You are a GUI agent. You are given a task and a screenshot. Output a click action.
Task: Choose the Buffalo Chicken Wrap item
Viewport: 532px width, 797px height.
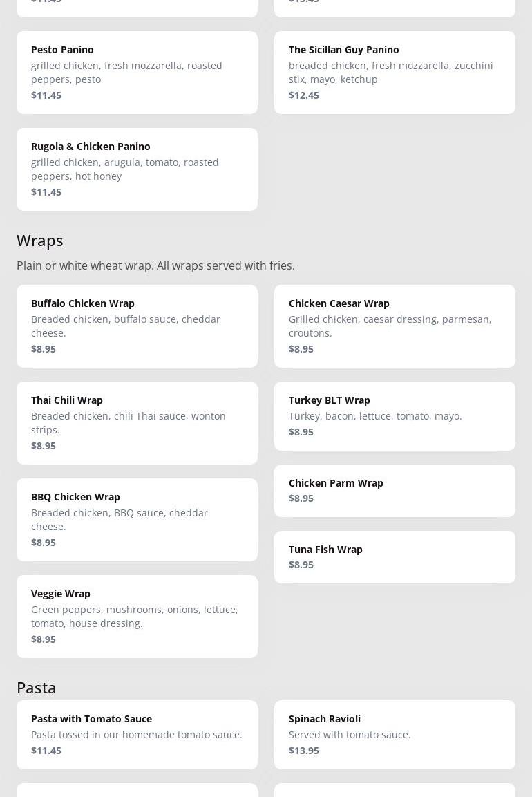point(137,326)
